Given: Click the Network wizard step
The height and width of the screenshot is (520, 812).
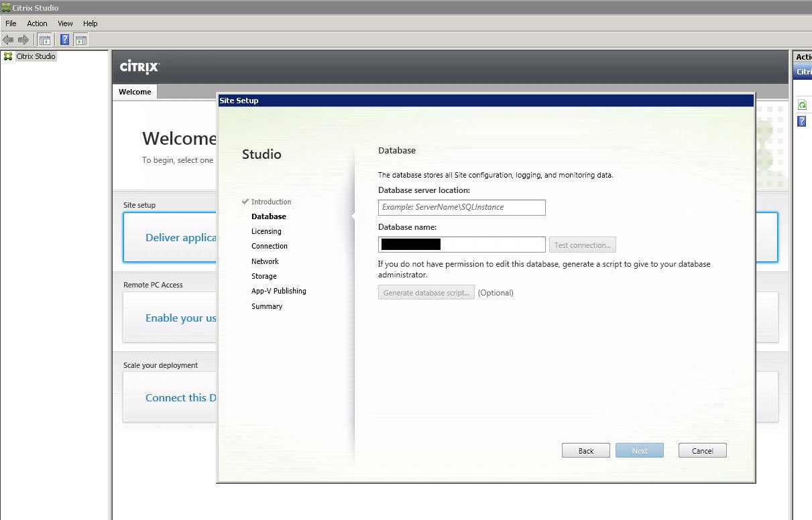Looking at the screenshot, I should point(265,261).
